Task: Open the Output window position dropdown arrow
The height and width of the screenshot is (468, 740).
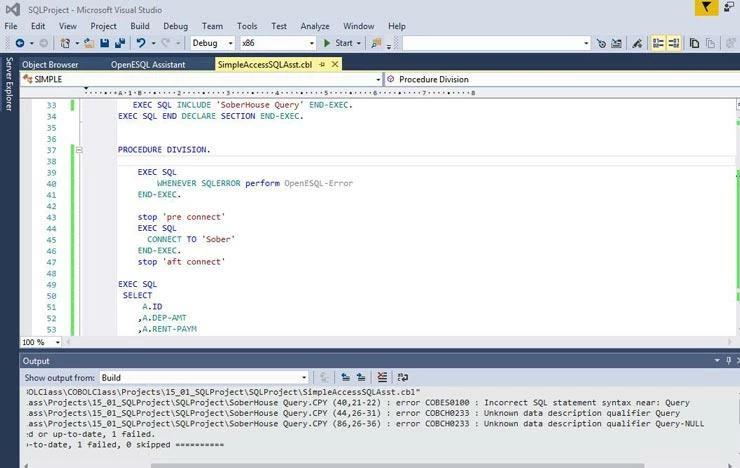Action: [717, 360]
